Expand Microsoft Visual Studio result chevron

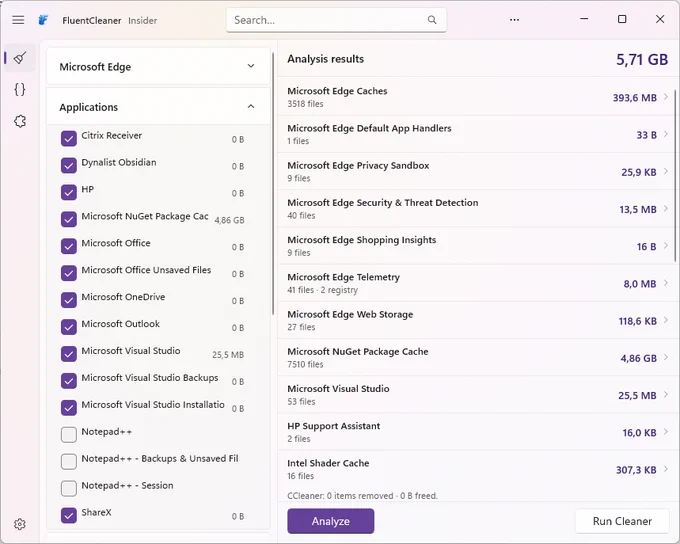coord(666,395)
